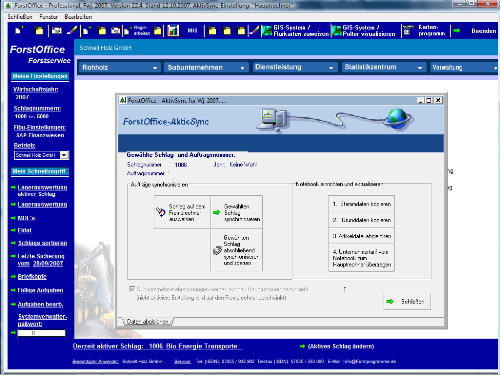Click the Systemverwalter password input field
This screenshot has width=500, height=375.
coord(41,333)
